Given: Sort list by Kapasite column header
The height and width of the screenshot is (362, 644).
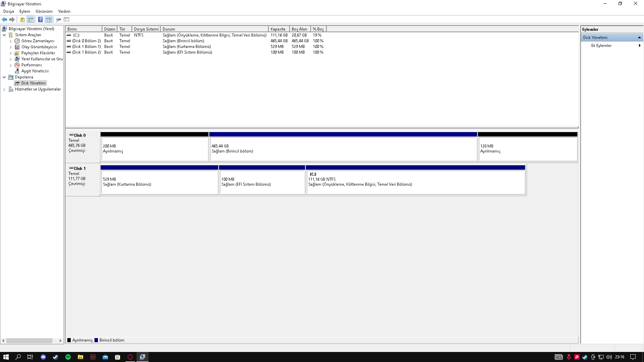Looking at the screenshot, I should 278,29.
